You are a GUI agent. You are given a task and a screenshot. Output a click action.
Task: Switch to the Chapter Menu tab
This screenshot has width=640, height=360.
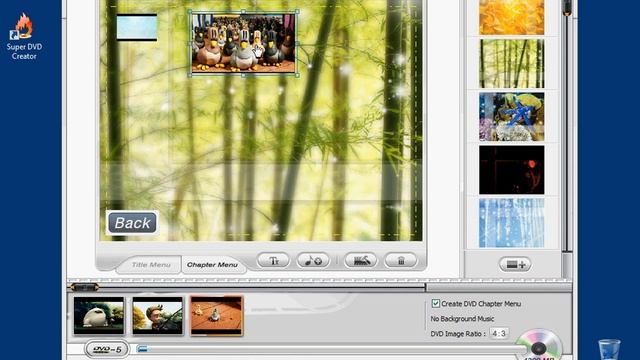coord(212,264)
